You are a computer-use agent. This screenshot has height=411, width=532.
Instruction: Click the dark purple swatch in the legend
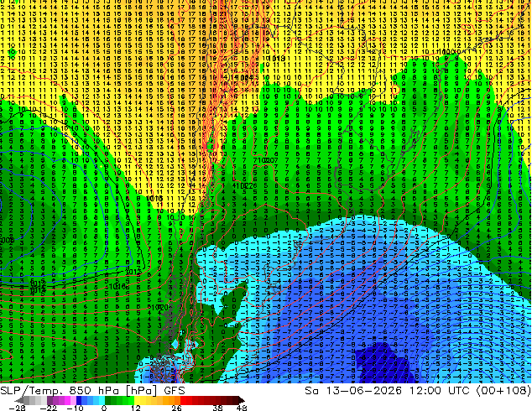pos(50,400)
